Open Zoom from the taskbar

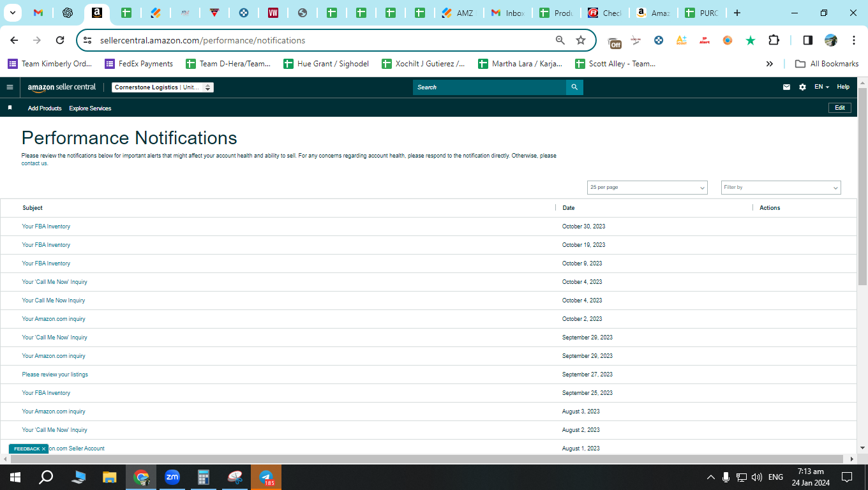(172, 477)
